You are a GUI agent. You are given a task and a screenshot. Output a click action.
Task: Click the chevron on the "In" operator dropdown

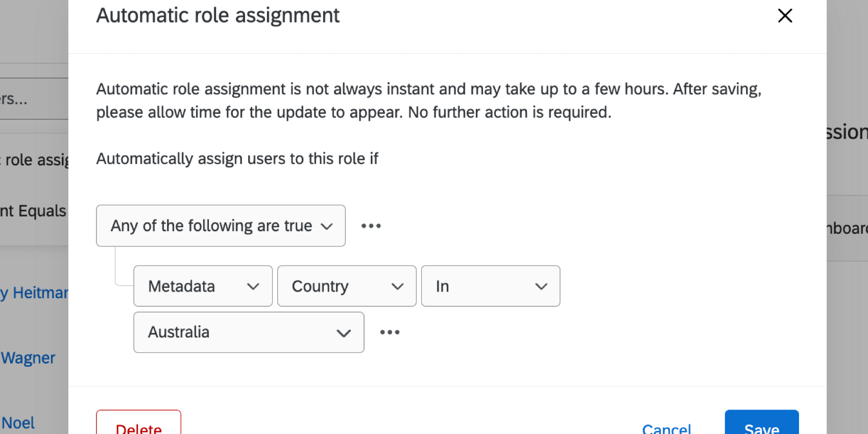pos(541,286)
